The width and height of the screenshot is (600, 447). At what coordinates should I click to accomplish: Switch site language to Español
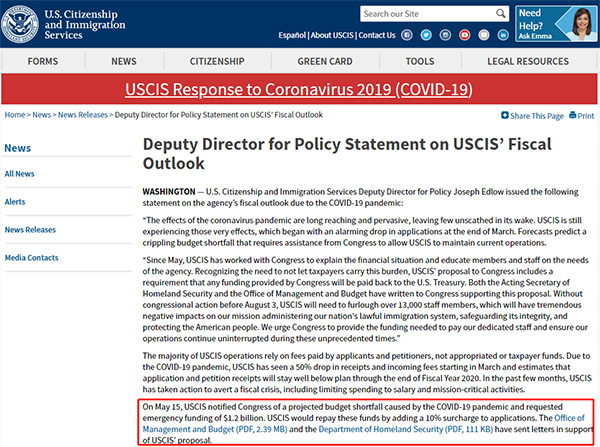coord(292,35)
